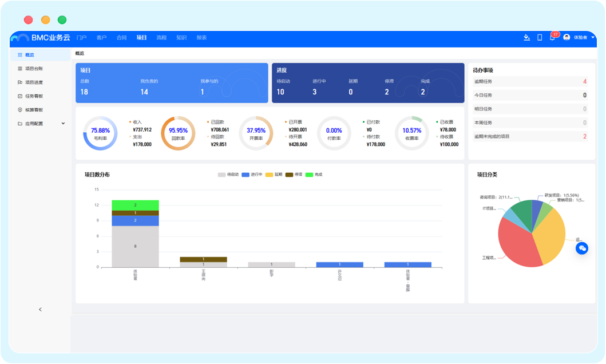Click the 体验者 user avatar
This screenshot has height=364, width=606.
(x=567, y=38)
